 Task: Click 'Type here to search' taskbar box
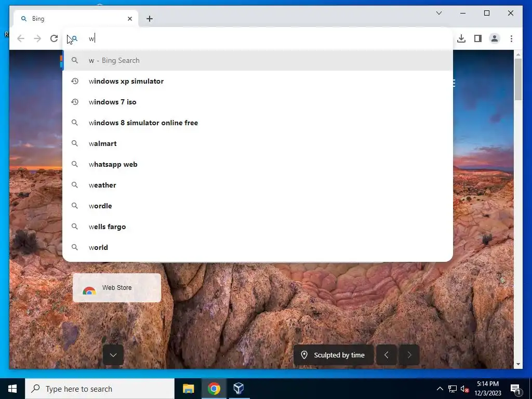(x=100, y=389)
